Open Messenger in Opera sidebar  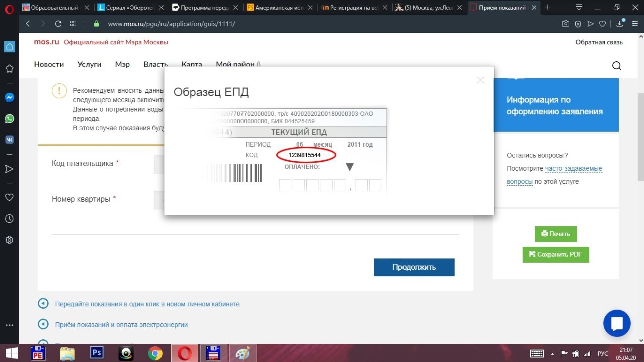(x=9, y=97)
